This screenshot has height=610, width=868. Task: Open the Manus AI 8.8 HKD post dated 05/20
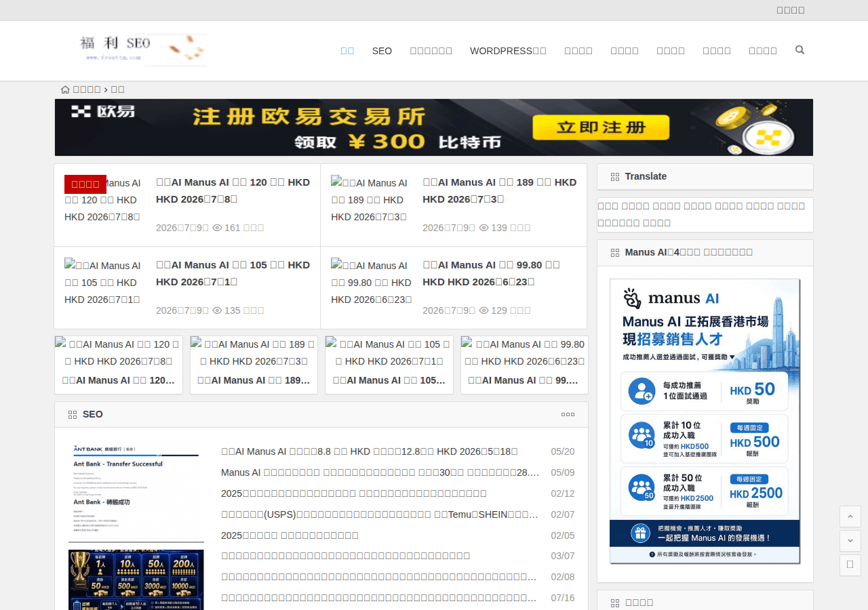pyautogui.click(x=369, y=451)
